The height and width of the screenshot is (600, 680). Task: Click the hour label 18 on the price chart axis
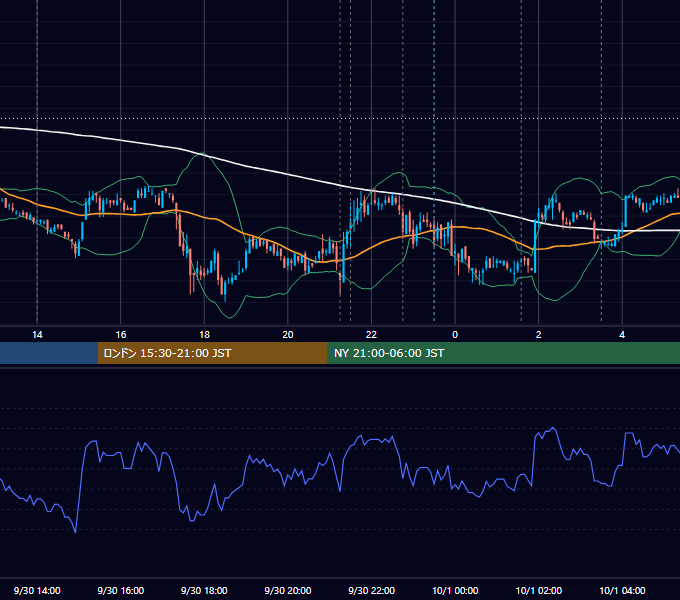[x=204, y=335]
